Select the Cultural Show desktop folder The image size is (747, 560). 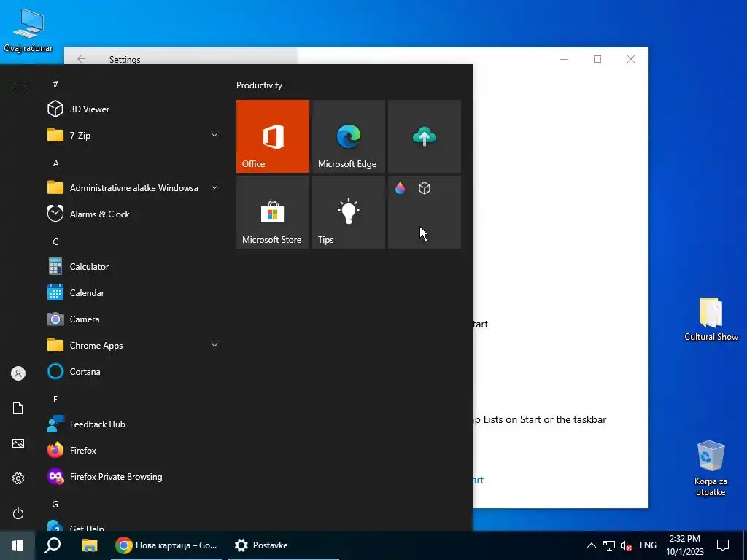(x=711, y=319)
